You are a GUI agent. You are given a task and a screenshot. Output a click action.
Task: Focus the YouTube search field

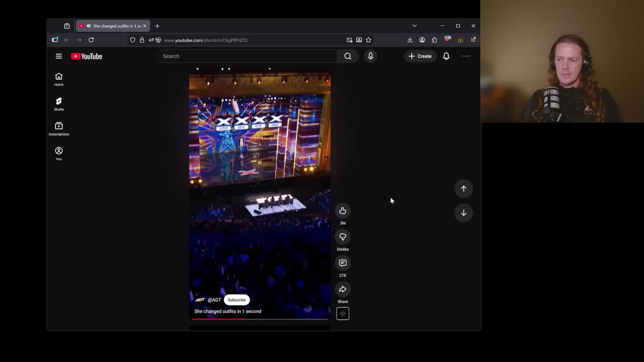tap(248, 56)
